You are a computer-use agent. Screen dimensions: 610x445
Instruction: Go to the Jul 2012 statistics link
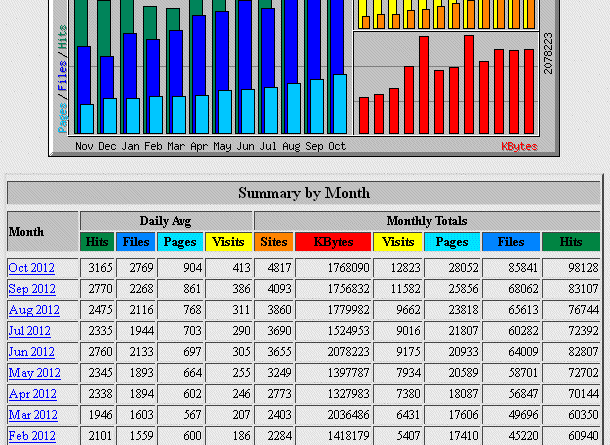click(x=31, y=331)
